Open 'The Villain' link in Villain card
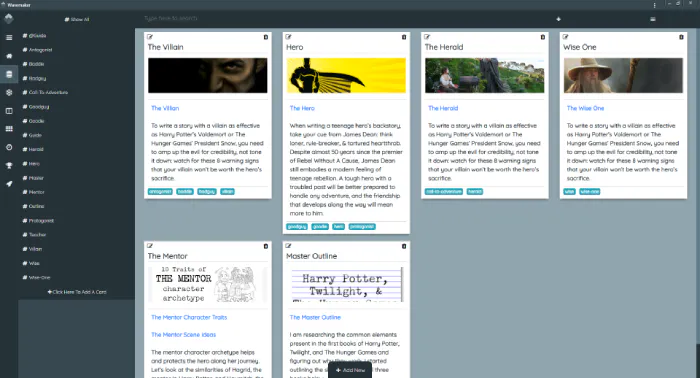 pos(165,108)
